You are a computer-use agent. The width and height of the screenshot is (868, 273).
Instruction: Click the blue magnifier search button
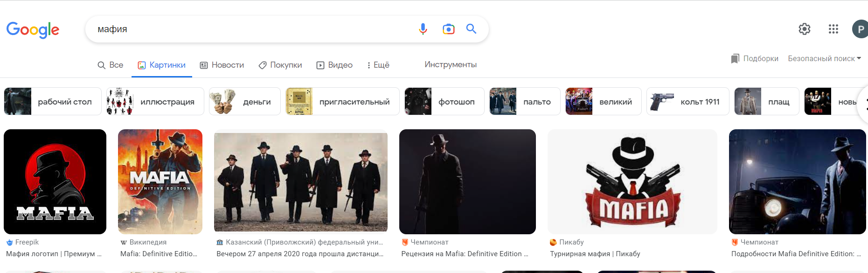(472, 29)
